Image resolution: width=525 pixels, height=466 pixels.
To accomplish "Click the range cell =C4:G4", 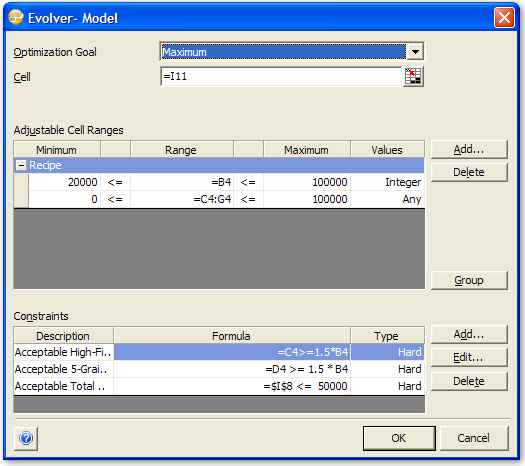I will [182, 199].
